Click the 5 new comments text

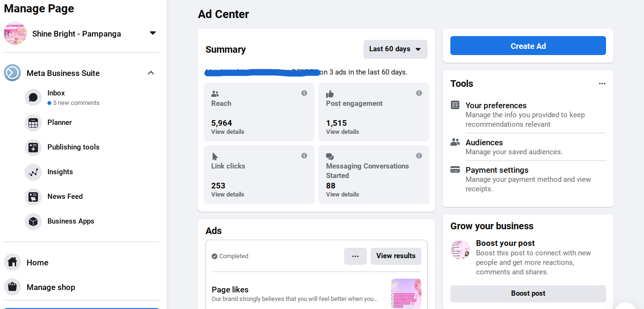click(x=76, y=103)
